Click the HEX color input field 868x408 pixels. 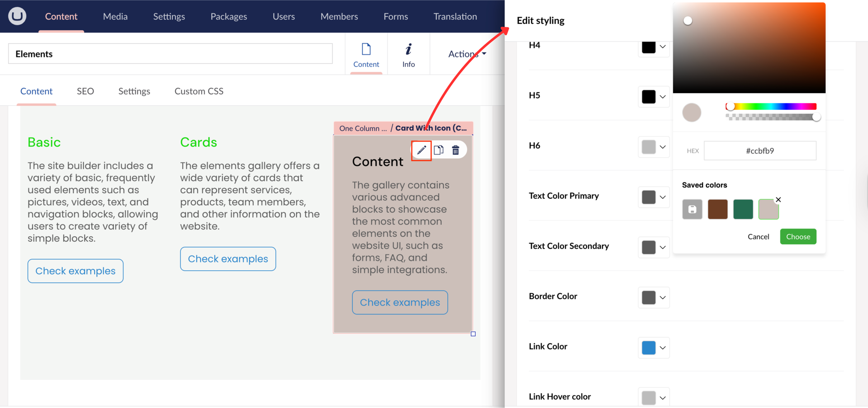[x=759, y=151]
